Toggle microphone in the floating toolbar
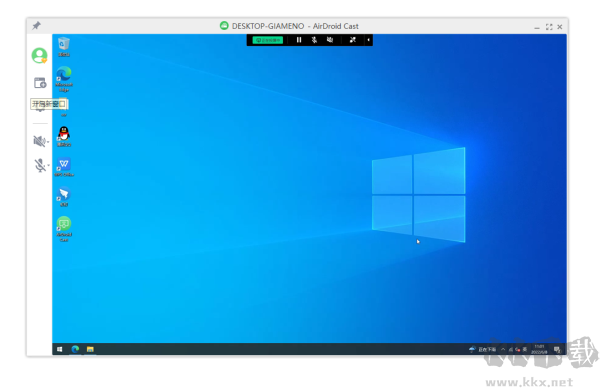The height and width of the screenshot is (389, 600). pos(314,40)
